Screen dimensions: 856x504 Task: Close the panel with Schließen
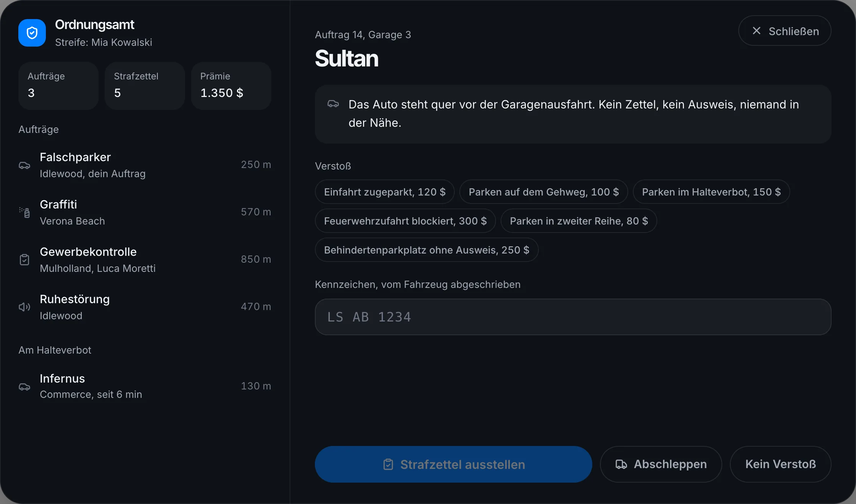pyautogui.click(x=785, y=31)
